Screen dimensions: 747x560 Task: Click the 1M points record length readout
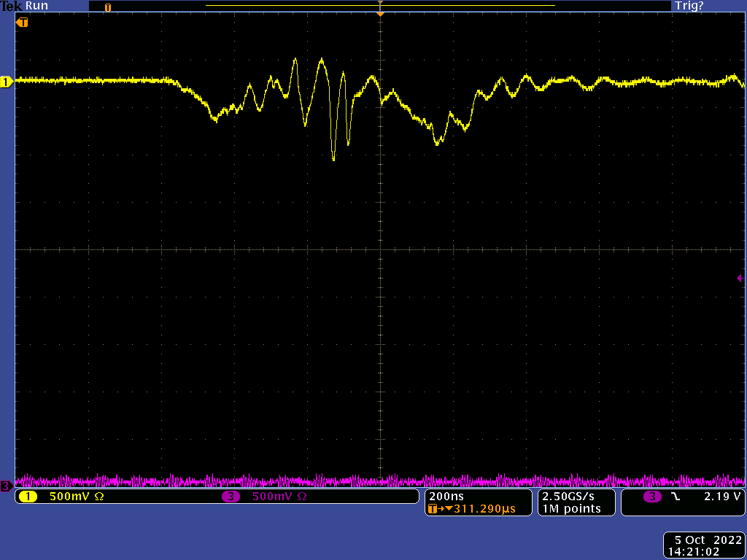point(571,508)
